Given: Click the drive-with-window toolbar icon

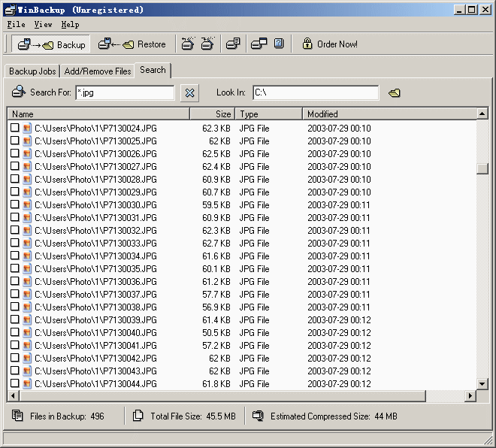Looking at the screenshot, I should click(259, 44).
